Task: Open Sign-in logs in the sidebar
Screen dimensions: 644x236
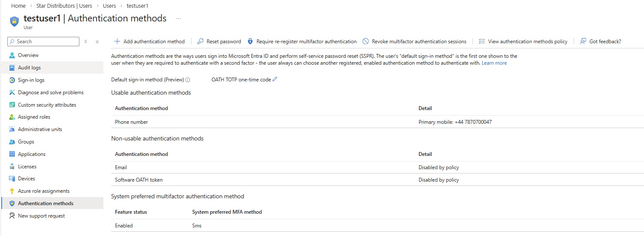Action: (31, 80)
